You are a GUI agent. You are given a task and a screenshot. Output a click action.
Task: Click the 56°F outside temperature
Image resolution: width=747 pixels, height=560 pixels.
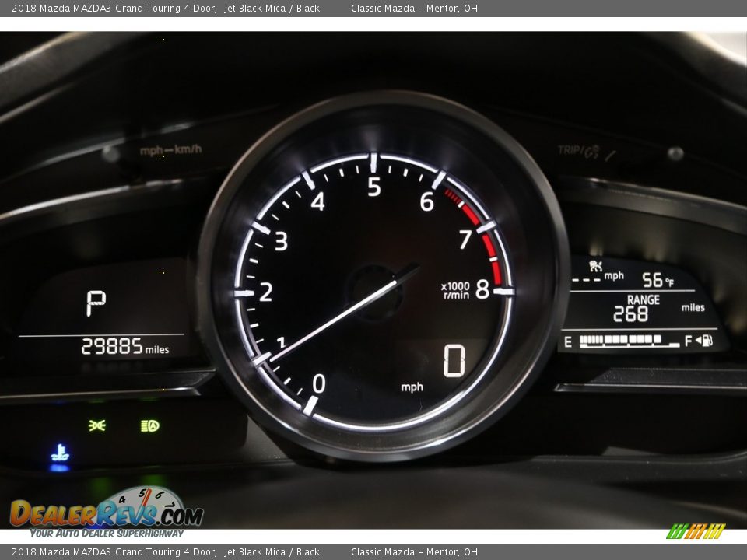pyautogui.click(x=658, y=280)
